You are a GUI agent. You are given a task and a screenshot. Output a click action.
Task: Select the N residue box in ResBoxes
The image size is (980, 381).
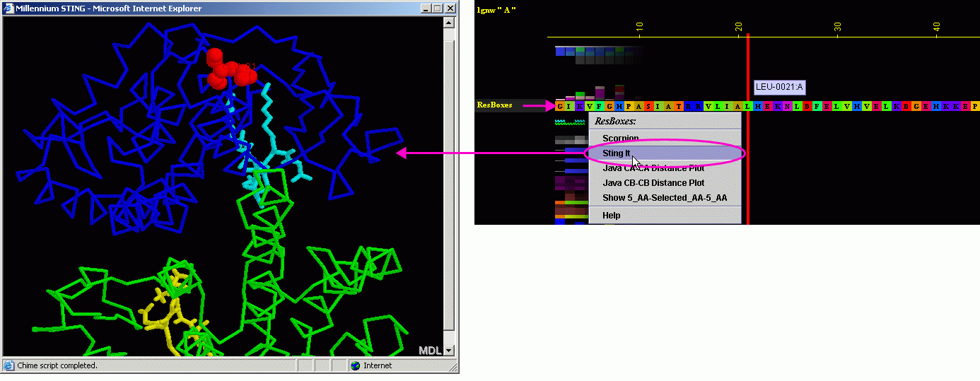(x=788, y=106)
